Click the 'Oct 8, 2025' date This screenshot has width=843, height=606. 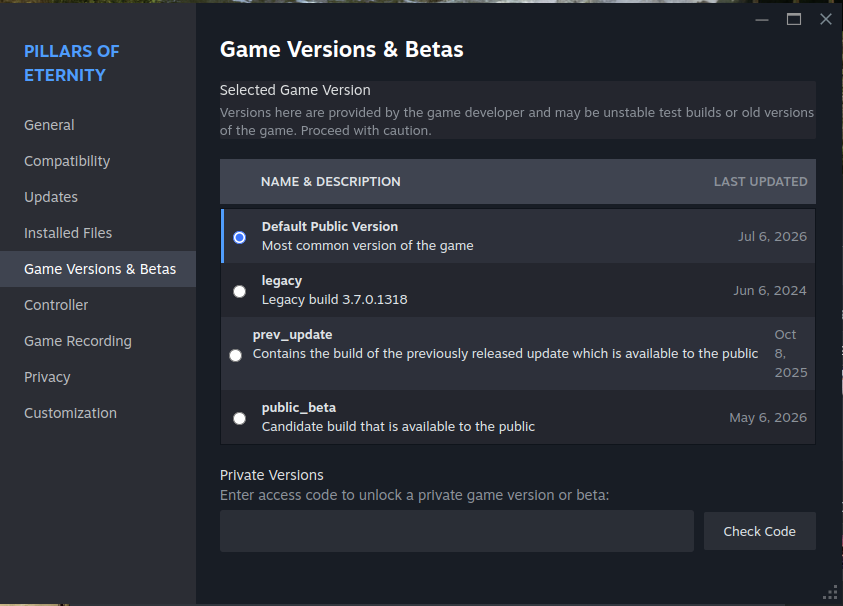pyautogui.click(x=790, y=353)
